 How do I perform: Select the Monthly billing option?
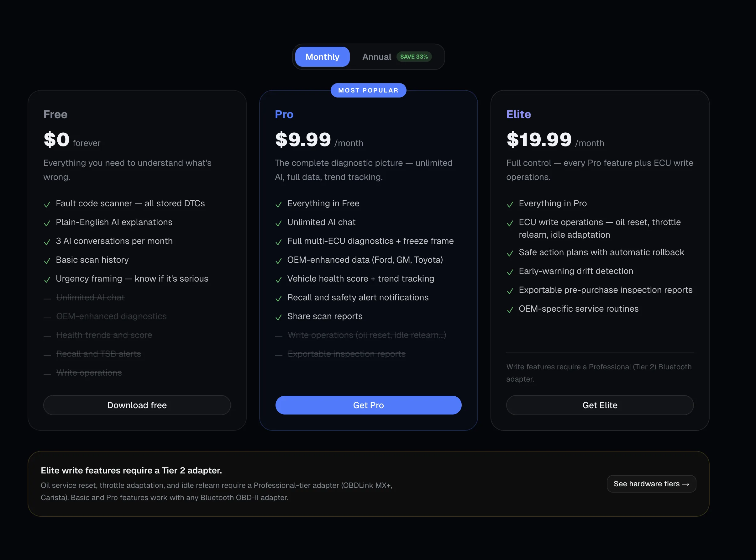click(322, 57)
